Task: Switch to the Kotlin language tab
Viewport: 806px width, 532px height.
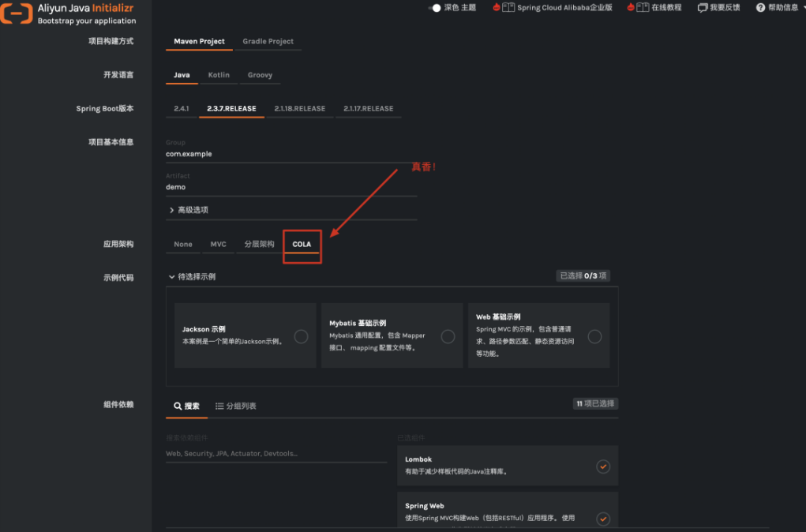Action: [x=218, y=74]
